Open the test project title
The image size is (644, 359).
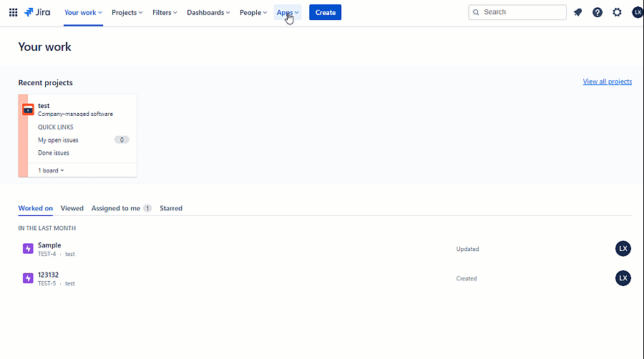pyautogui.click(x=44, y=105)
